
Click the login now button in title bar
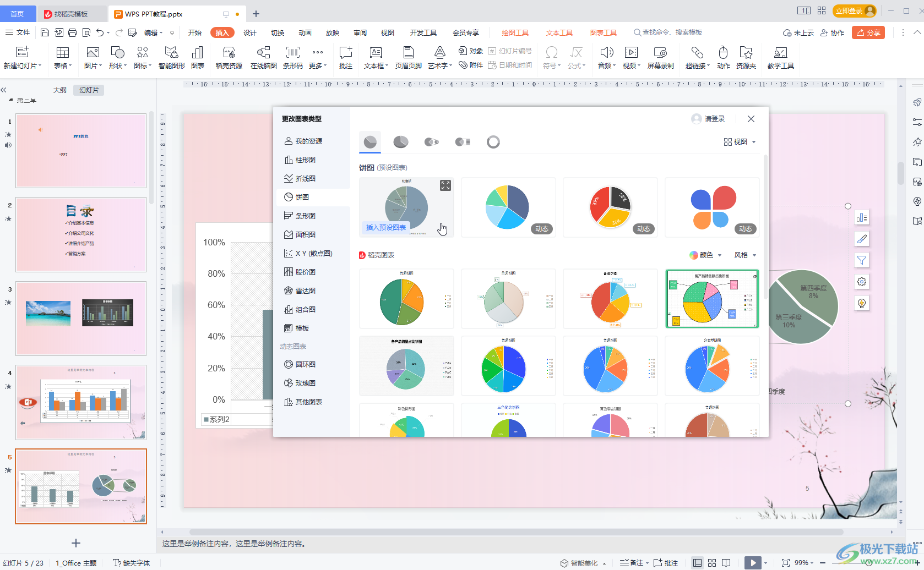[855, 11]
